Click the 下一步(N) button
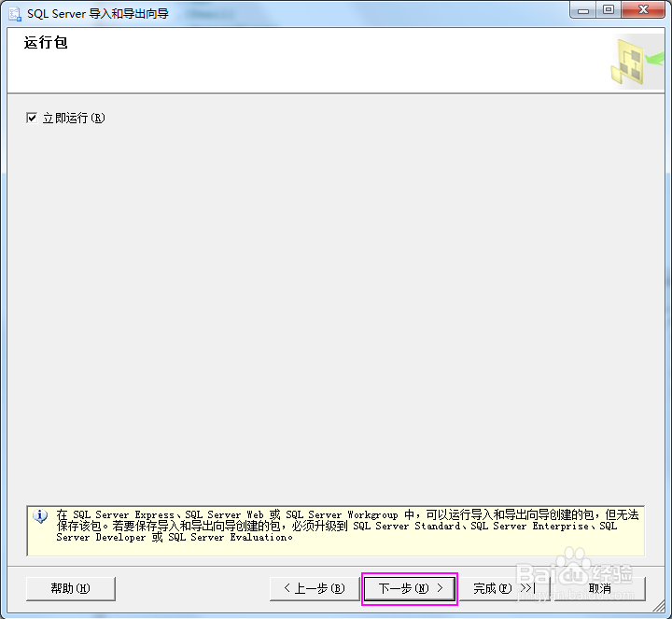Screen dimensions: 672x619 [x=410, y=588]
